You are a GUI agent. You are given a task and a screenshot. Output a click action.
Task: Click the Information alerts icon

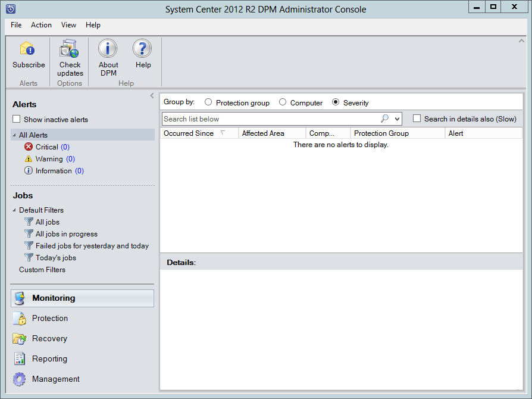tap(29, 170)
